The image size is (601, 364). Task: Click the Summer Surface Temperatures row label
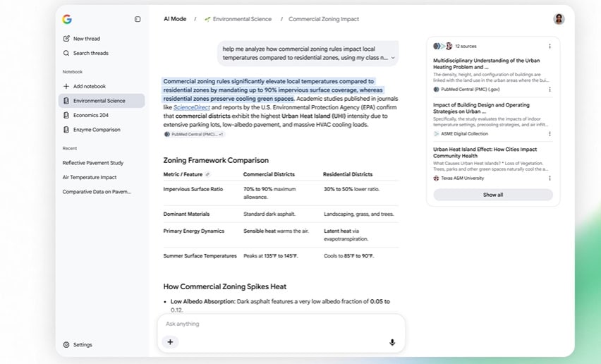(200, 256)
